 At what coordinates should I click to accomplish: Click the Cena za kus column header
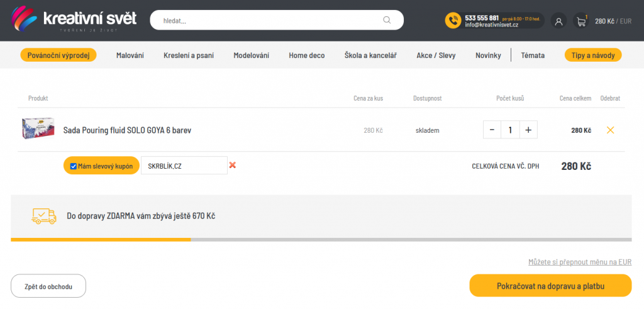tap(368, 98)
